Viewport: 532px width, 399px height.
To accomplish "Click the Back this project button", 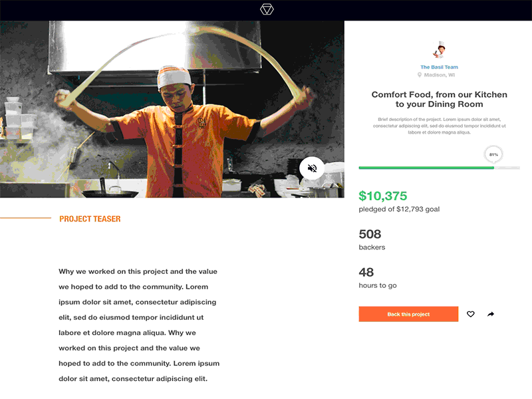I will click(x=408, y=313).
